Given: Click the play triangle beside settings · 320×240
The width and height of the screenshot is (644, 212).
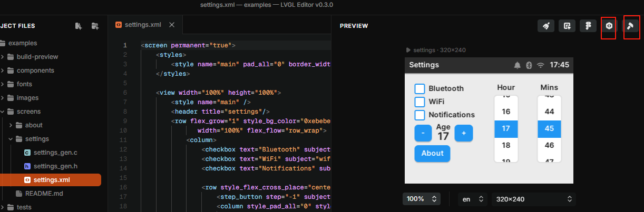Looking at the screenshot, I should 408,50.
